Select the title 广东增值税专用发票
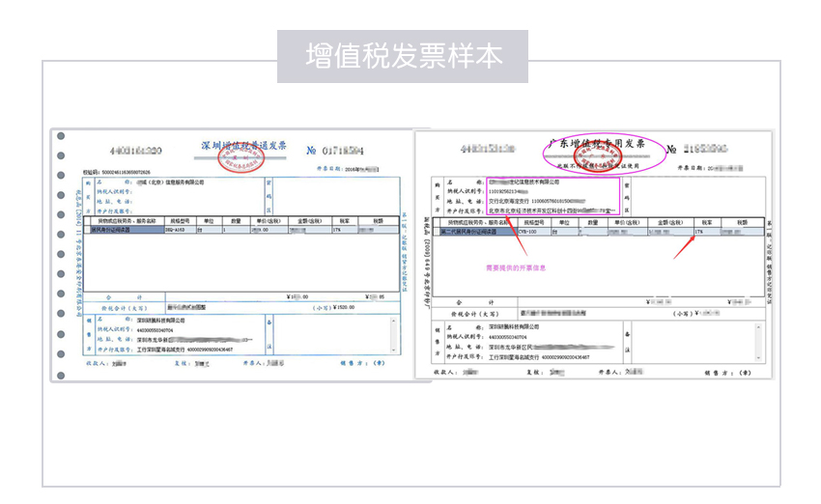821x504 pixels. (x=596, y=144)
